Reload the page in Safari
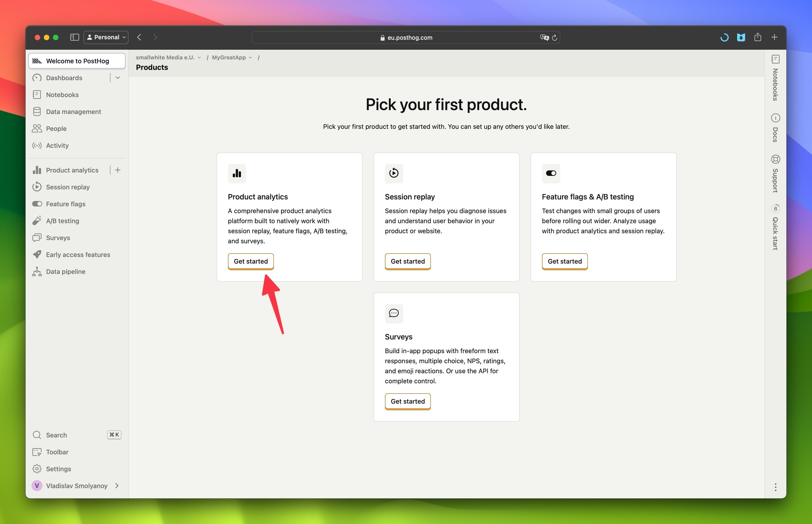The width and height of the screenshot is (812, 524). (554, 37)
